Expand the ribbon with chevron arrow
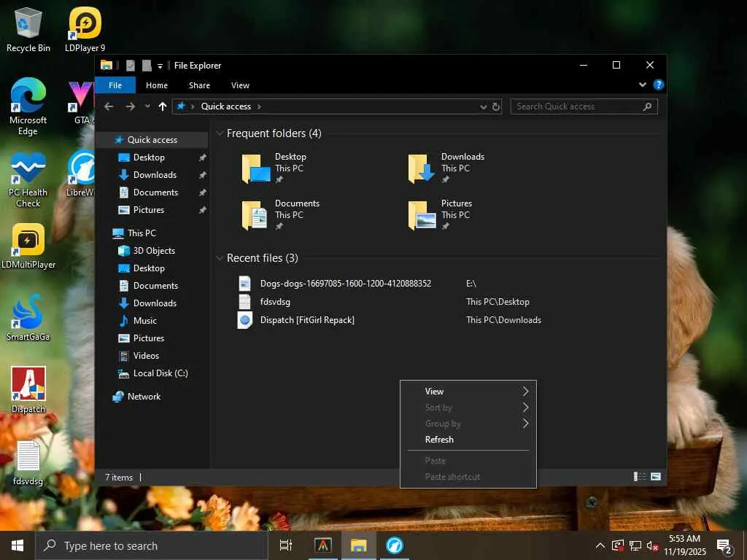Image resolution: width=747 pixels, height=560 pixels. click(x=643, y=85)
